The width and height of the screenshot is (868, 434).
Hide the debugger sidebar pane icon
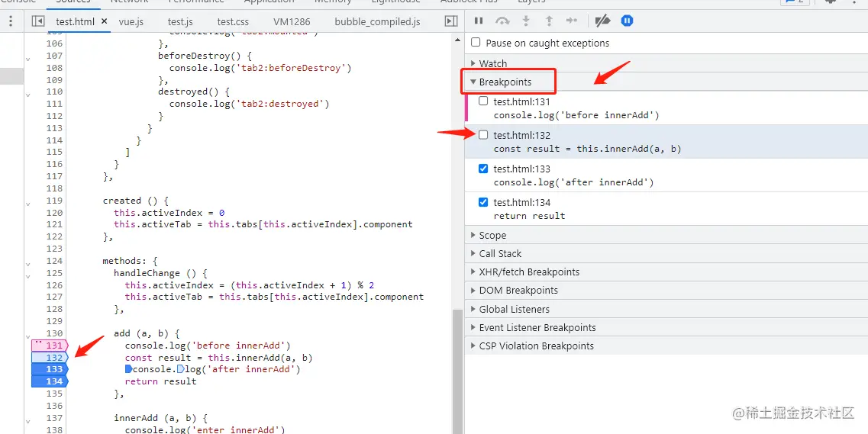click(451, 21)
